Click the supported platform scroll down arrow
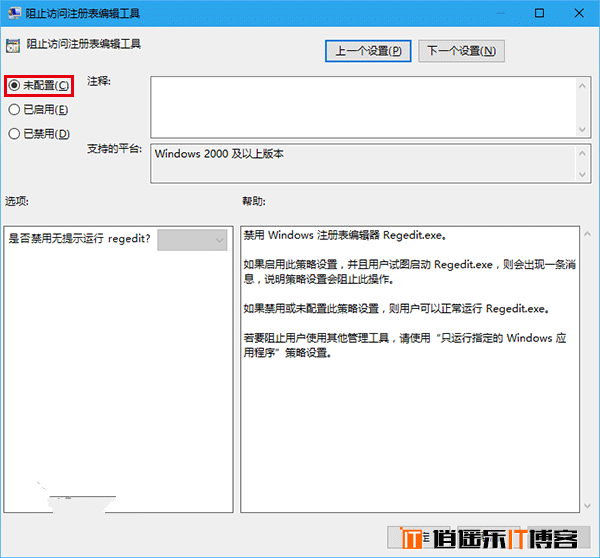600x558 pixels. tap(582, 175)
